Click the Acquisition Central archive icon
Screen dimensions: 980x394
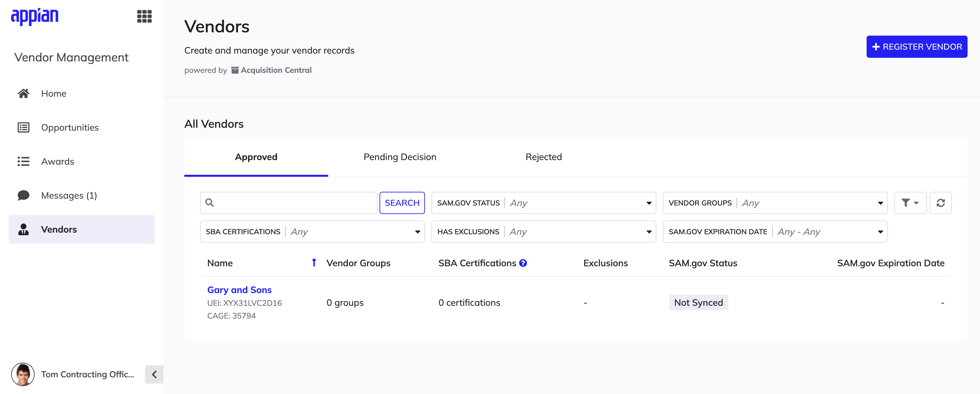click(235, 70)
